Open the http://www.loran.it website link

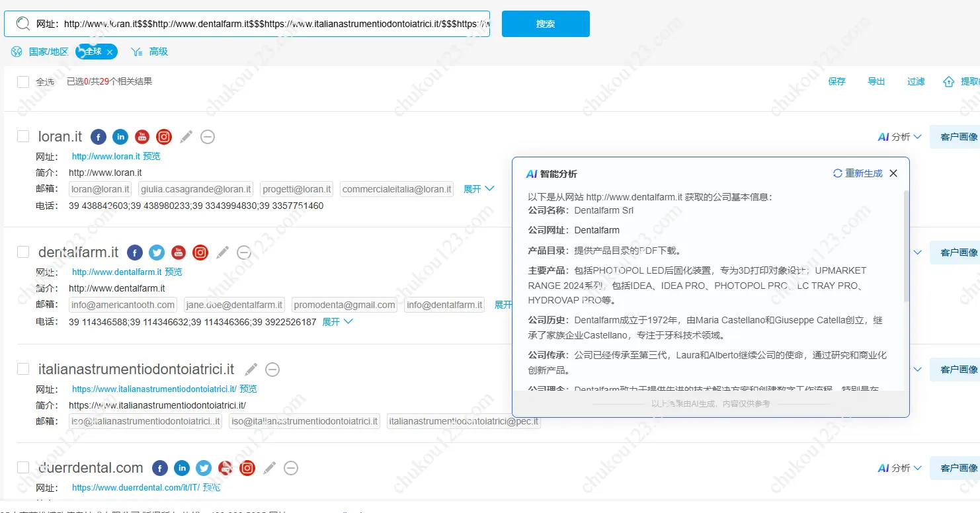point(106,157)
